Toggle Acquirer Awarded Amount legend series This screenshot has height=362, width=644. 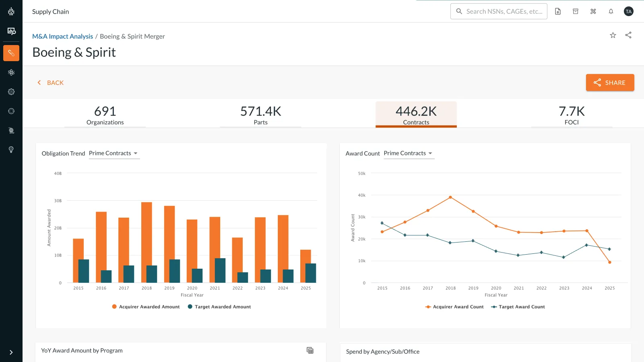tap(146, 306)
